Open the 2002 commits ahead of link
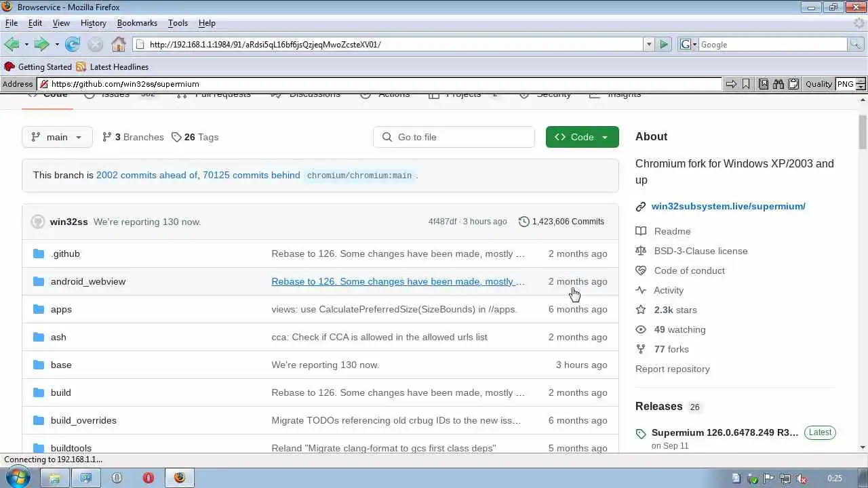868x488 pixels. pyautogui.click(x=146, y=175)
